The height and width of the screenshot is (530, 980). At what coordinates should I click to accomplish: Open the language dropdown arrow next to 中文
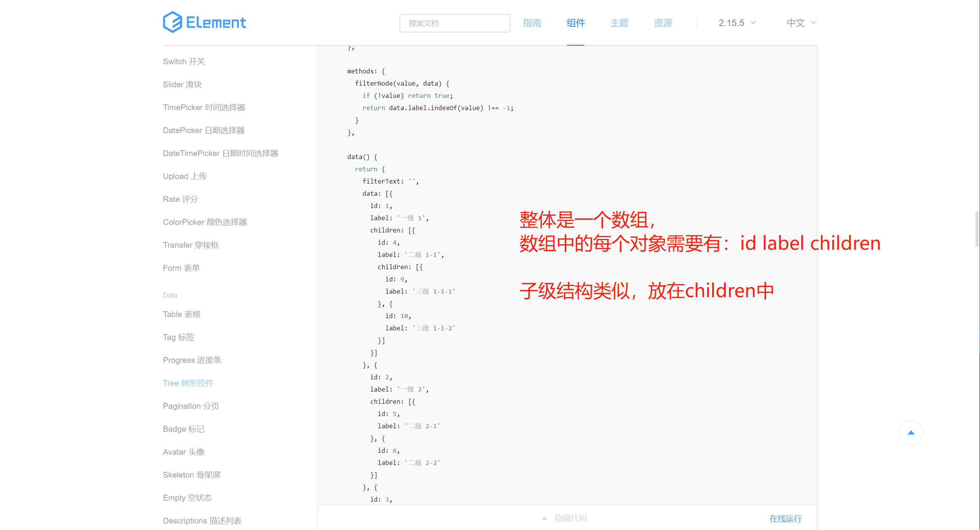tap(814, 23)
